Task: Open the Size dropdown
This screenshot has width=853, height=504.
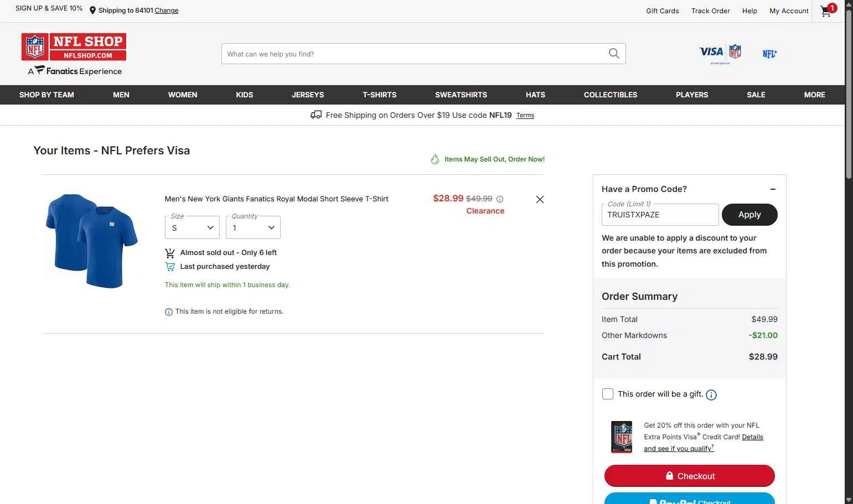Action: coord(192,227)
